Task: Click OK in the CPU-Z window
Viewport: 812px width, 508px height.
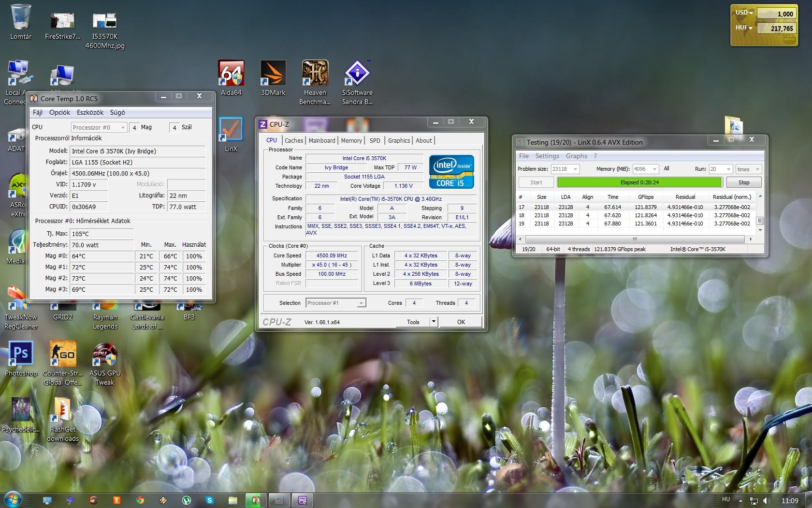Action: [x=461, y=322]
